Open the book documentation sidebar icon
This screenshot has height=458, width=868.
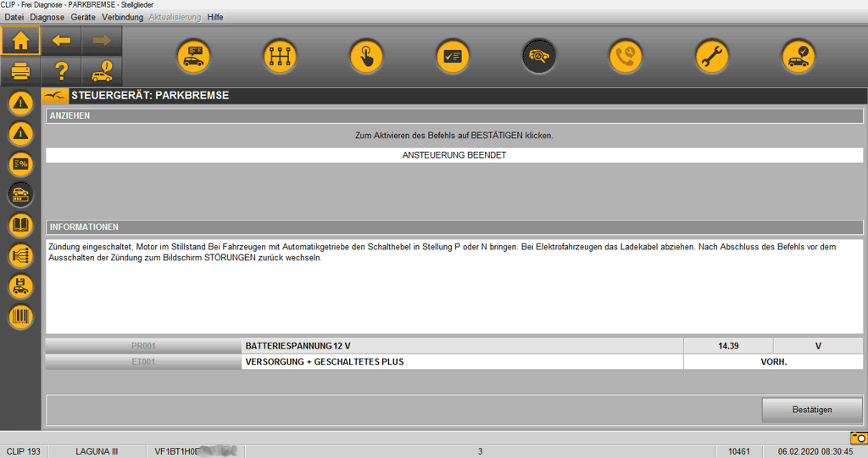click(x=20, y=226)
